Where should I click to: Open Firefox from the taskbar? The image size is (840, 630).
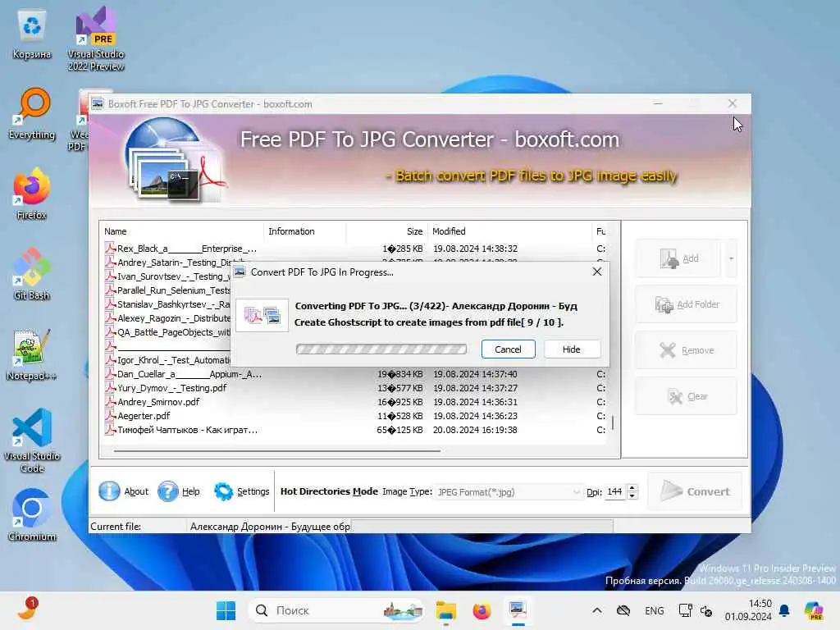(482, 610)
